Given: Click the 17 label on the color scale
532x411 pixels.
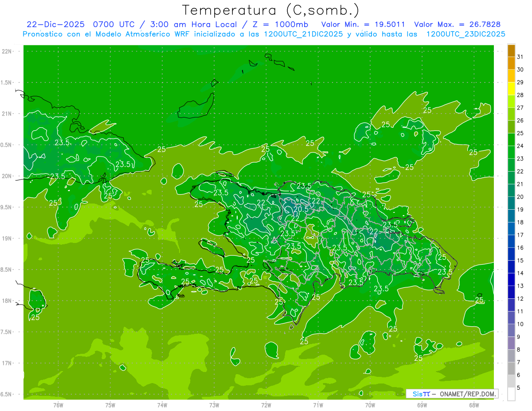Looking at the screenshot, I should [x=520, y=235].
